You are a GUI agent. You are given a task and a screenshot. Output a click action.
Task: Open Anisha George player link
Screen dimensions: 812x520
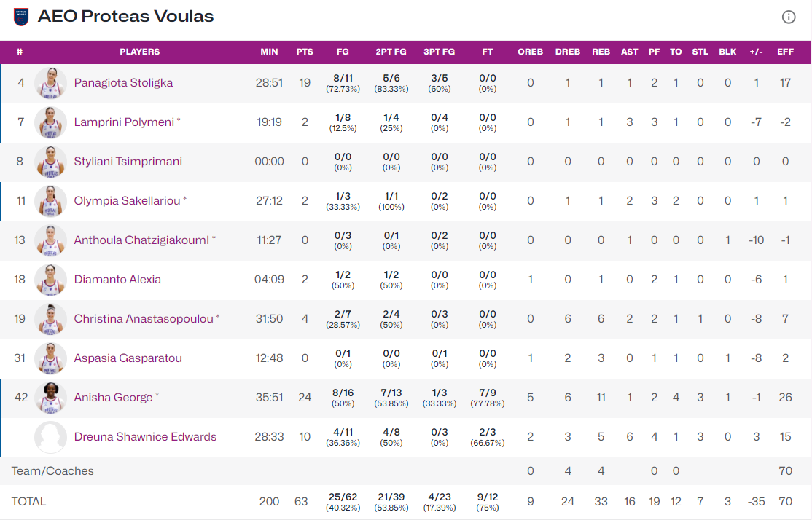113,398
